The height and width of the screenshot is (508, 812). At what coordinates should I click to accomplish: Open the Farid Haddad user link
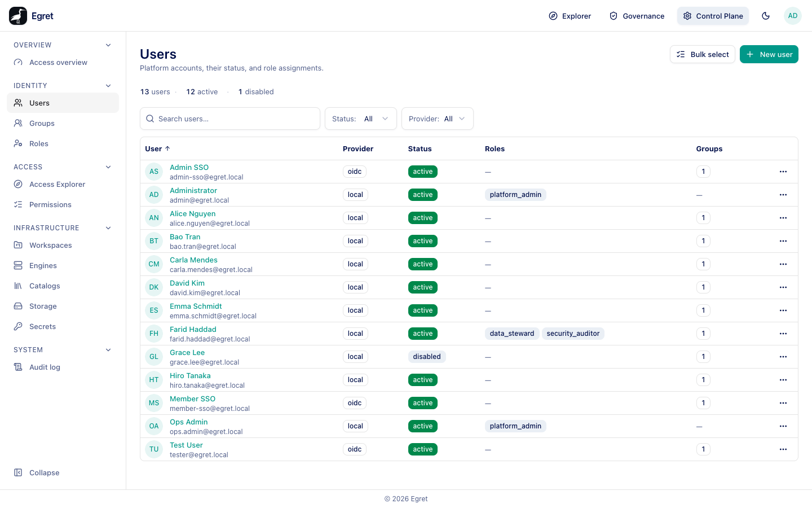coord(193,330)
